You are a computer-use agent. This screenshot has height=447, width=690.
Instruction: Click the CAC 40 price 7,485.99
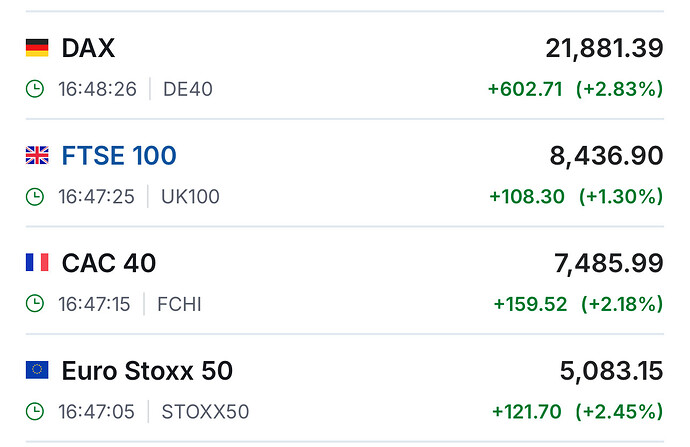[608, 263]
